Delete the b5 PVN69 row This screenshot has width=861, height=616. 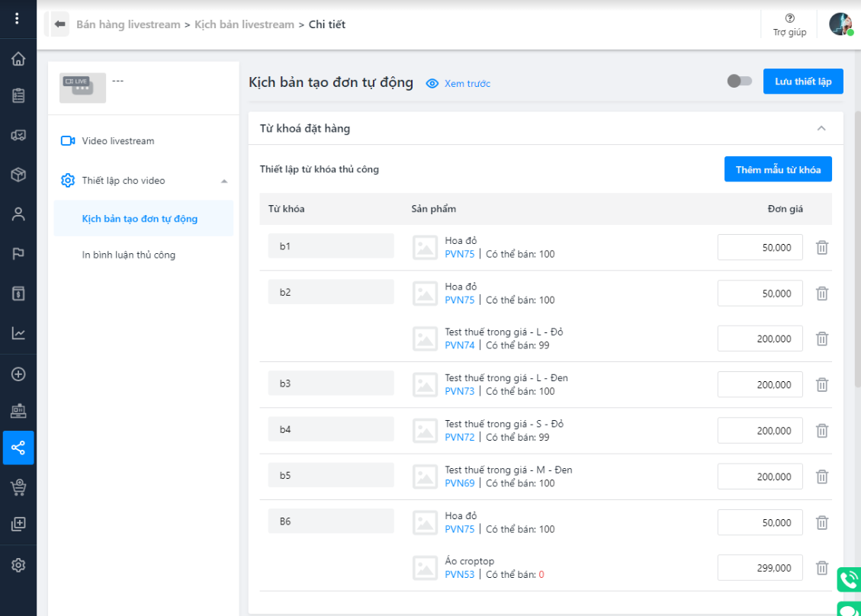tap(821, 477)
